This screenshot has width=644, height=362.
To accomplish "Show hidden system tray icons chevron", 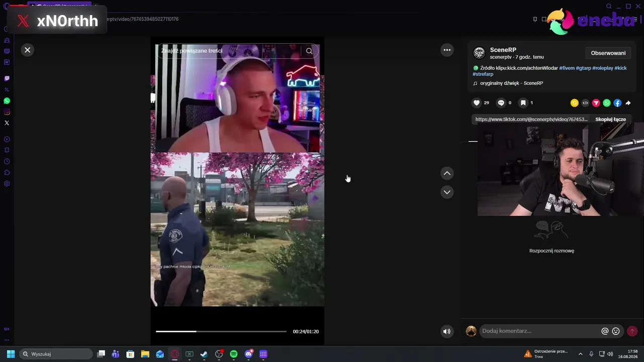I will click(580, 354).
